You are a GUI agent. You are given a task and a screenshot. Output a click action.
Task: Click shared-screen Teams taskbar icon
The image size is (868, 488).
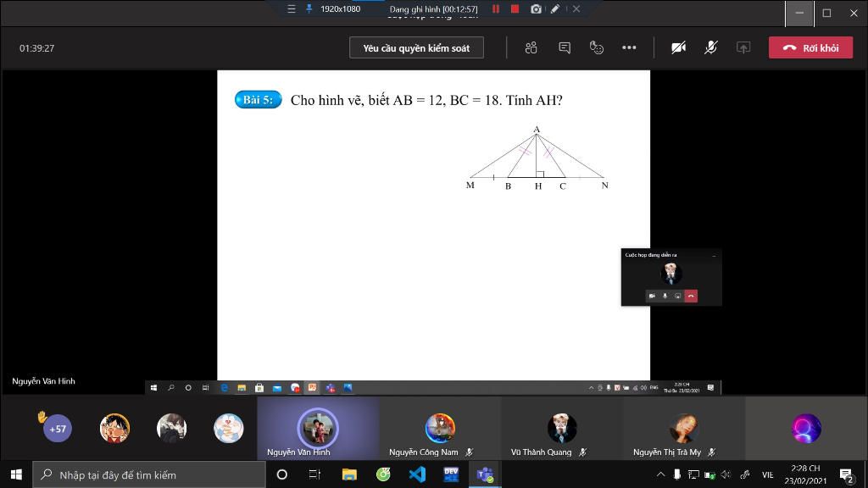tap(330, 388)
